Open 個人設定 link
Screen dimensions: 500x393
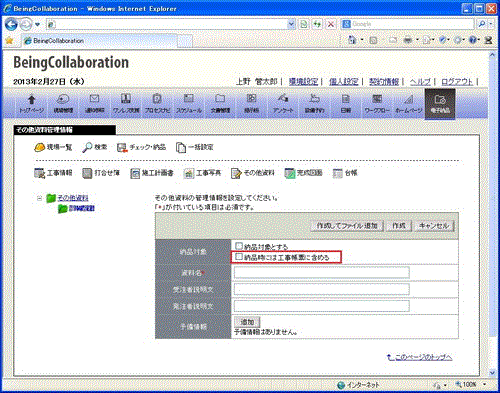(x=344, y=81)
